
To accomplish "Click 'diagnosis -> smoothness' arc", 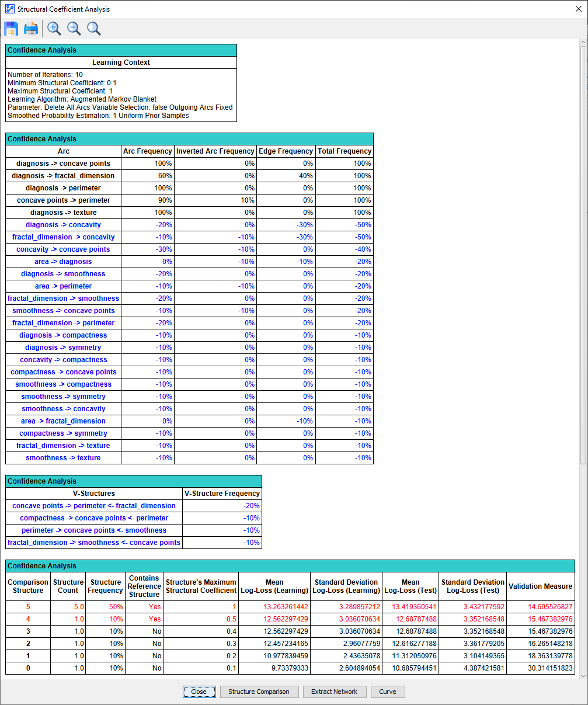I will [x=63, y=274].
